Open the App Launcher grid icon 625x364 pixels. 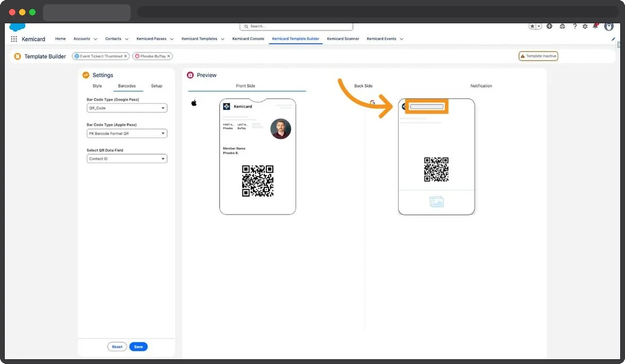coord(14,39)
